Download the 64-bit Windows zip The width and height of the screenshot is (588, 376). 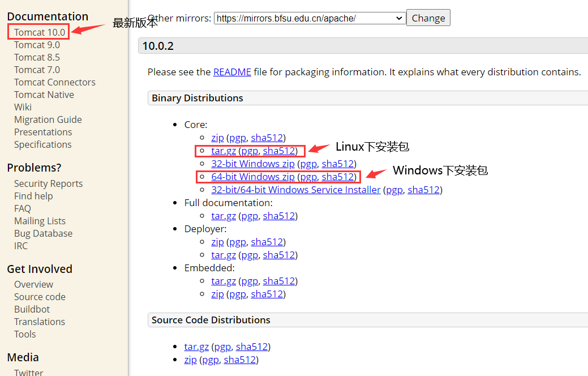tap(253, 177)
